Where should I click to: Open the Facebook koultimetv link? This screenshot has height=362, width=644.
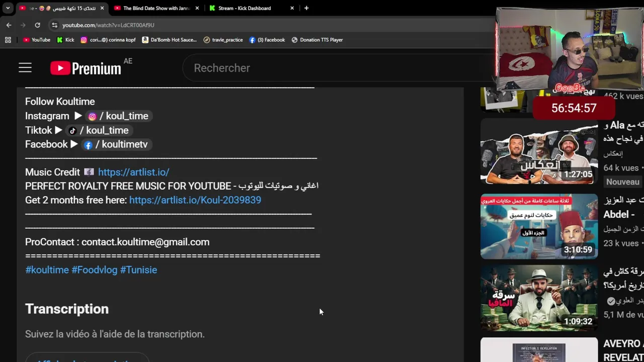[116, 144]
